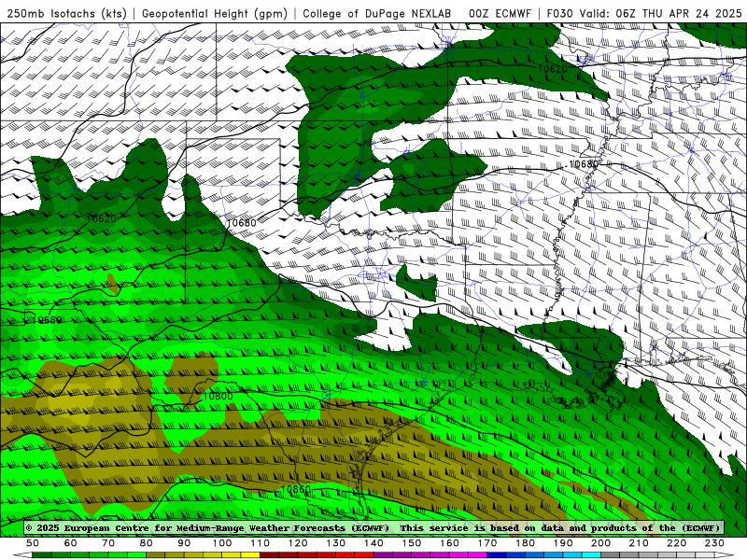Click the '00Z ECMWF' model run label
Viewport: 747px width, 560px height.
pyautogui.click(x=500, y=13)
